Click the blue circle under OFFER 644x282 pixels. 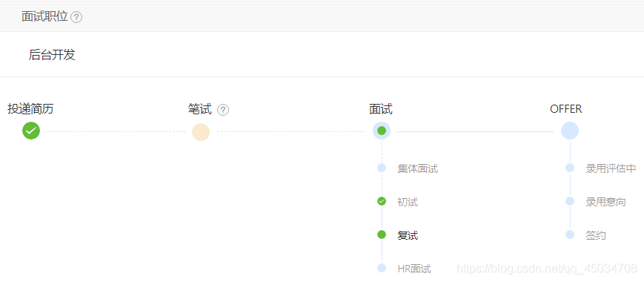pyautogui.click(x=570, y=131)
